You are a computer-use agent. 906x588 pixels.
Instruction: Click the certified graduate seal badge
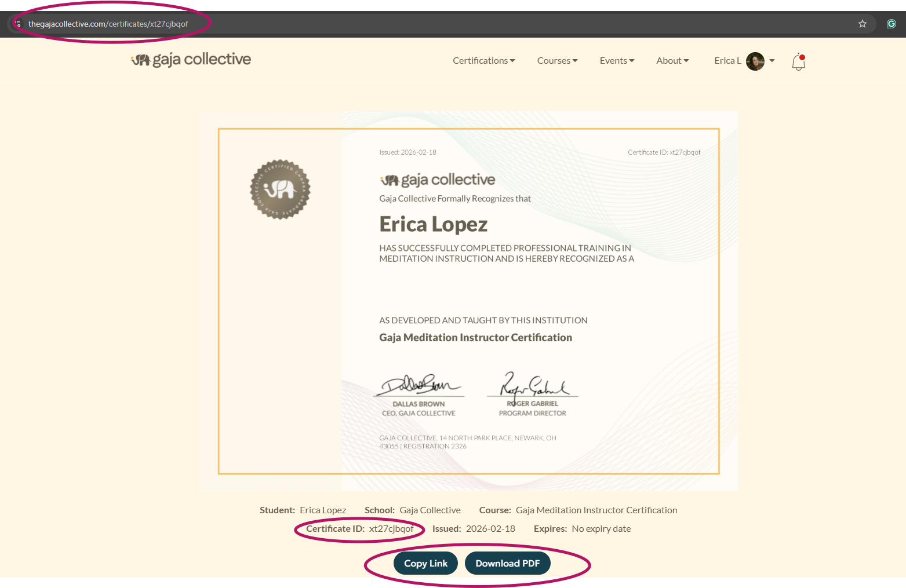point(280,189)
